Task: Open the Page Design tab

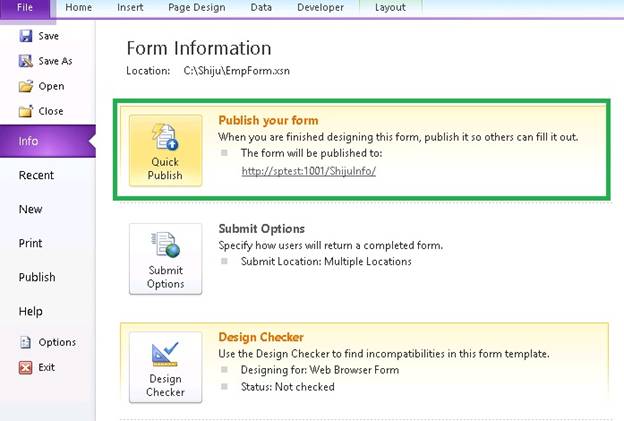Action: coord(197,7)
